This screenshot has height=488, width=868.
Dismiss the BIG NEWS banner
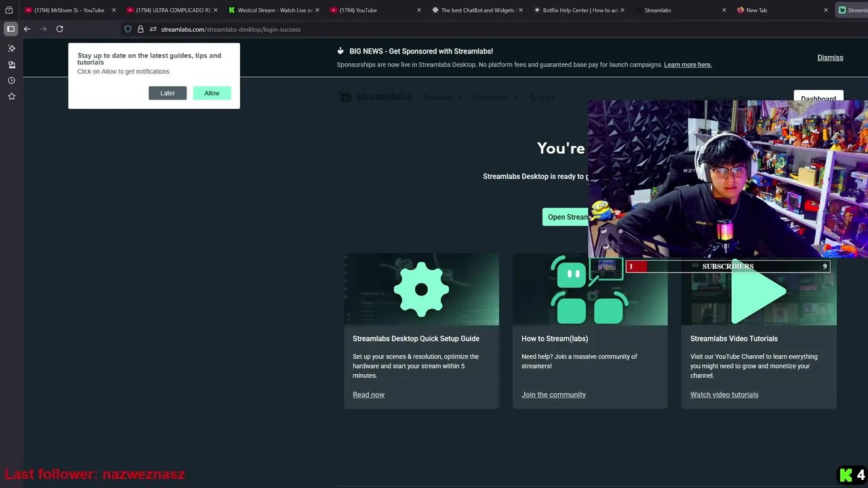coord(830,58)
